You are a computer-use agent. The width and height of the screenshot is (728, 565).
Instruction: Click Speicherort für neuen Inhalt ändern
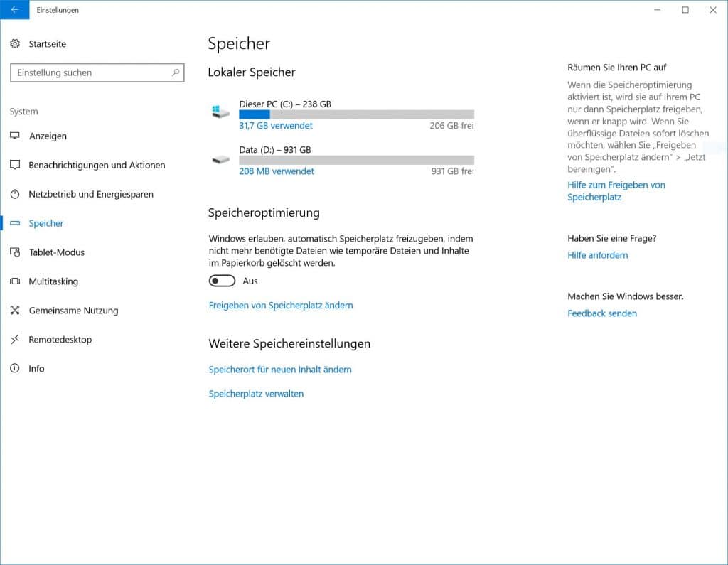[280, 370]
